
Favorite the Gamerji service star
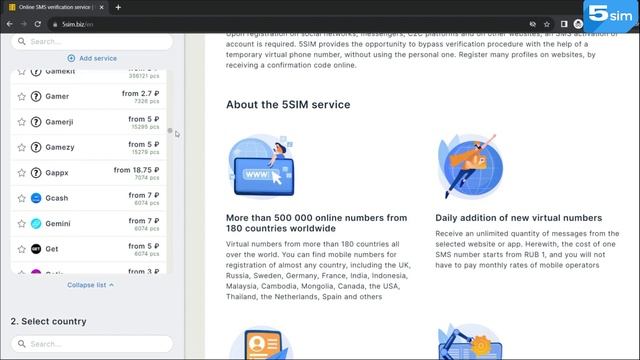pos(21,122)
